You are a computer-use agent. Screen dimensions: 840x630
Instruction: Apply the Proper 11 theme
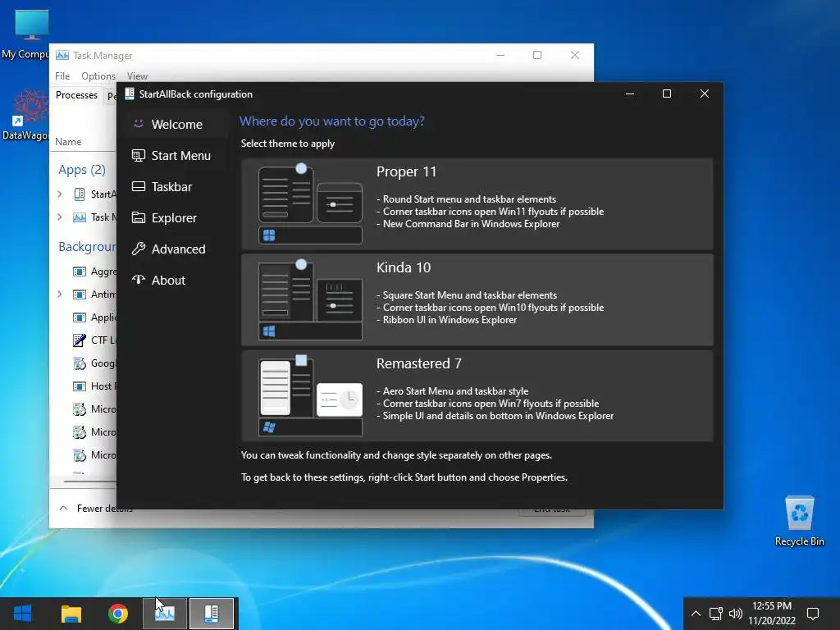coord(477,204)
